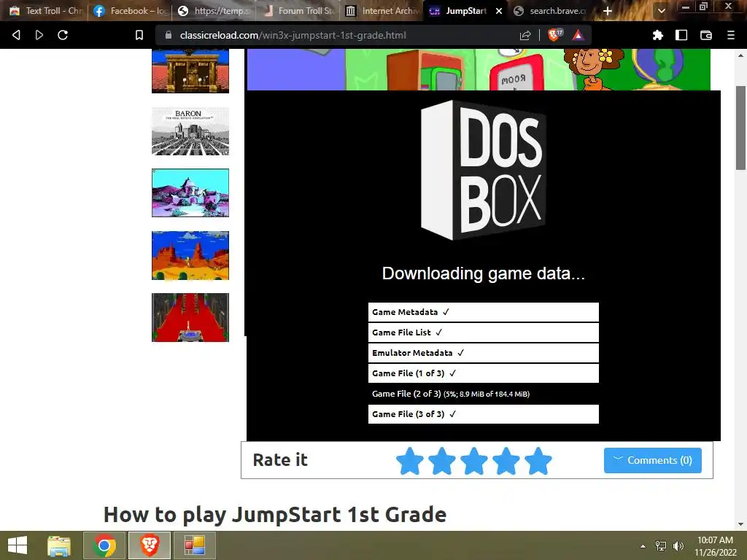Open Brave Rewards triangle icon

[578, 35]
